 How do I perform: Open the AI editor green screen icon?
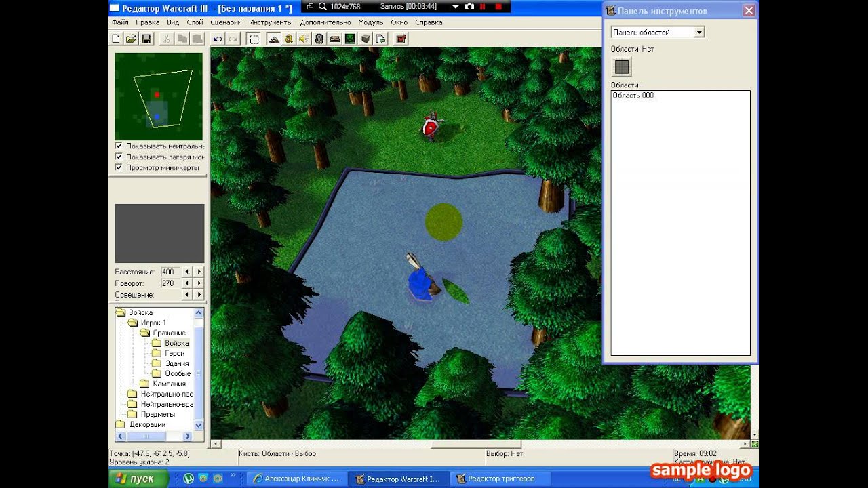point(350,39)
